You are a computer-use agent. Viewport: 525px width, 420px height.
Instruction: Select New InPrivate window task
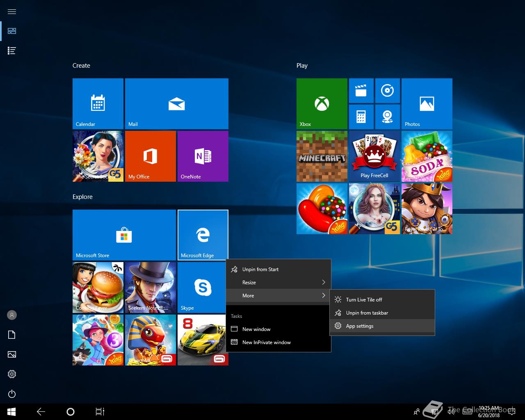pyautogui.click(x=278, y=342)
